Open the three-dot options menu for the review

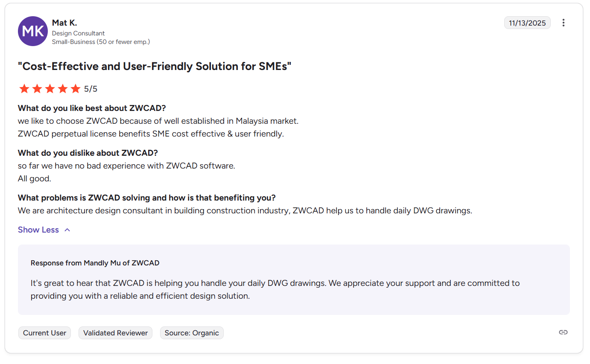[x=564, y=23]
